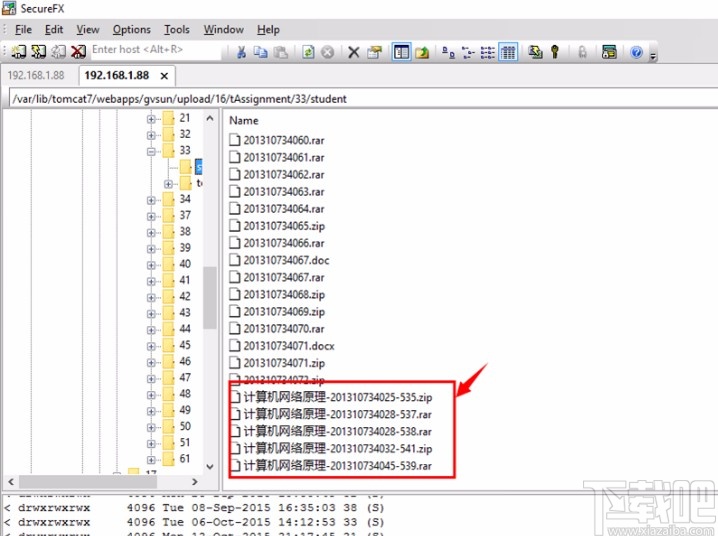The height and width of the screenshot is (536, 718).
Task: Expand folder 45 in the tree
Action: pyautogui.click(x=151, y=346)
